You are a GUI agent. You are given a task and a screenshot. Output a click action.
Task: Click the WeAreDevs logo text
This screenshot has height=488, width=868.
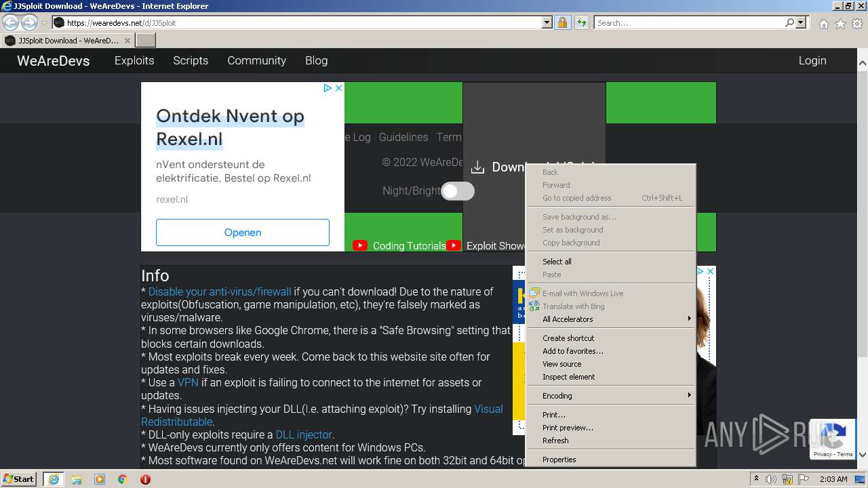click(54, 61)
